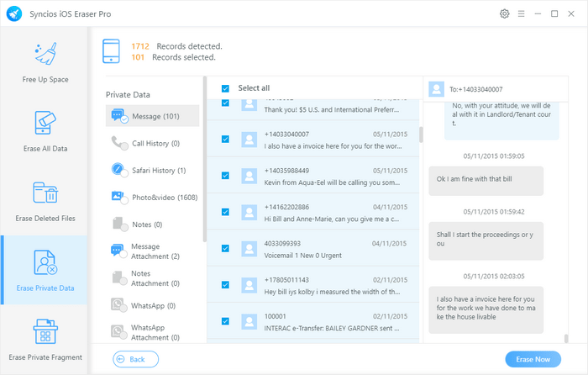Uncheck the +14162202886 message checkbox

click(x=225, y=212)
